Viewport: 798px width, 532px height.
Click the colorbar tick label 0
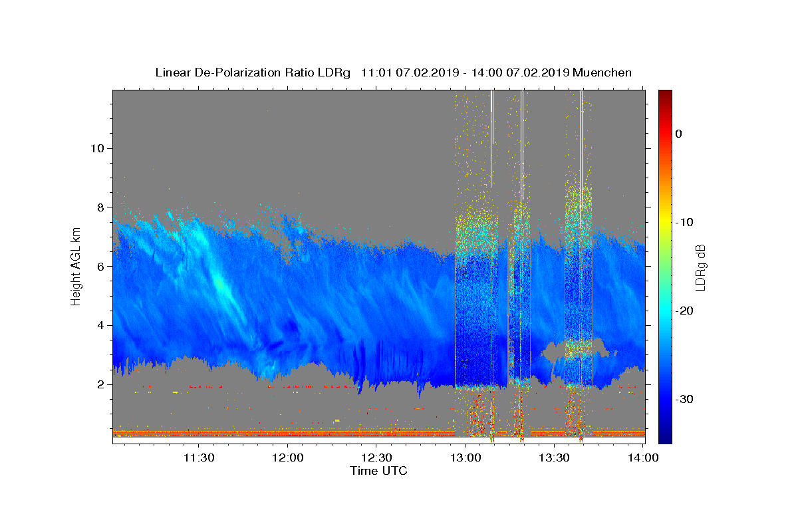pyautogui.click(x=679, y=134)
